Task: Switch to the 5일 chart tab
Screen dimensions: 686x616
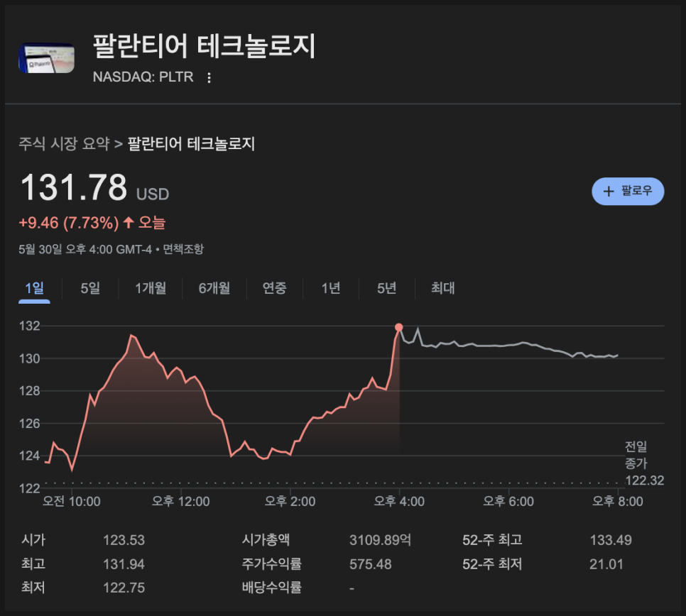Action: coord(90,288)
